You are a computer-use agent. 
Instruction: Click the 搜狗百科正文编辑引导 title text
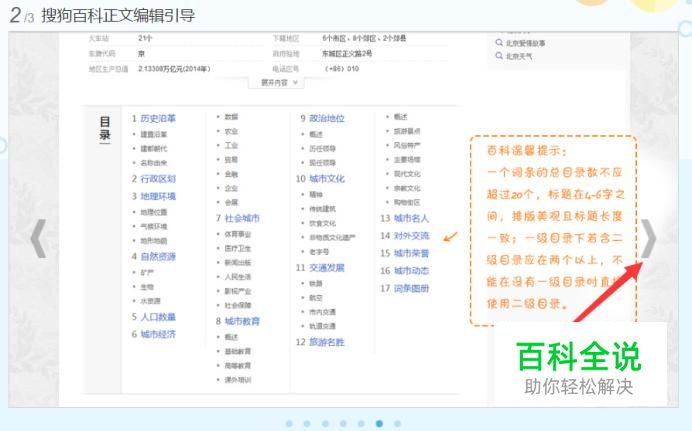[118, 15]
